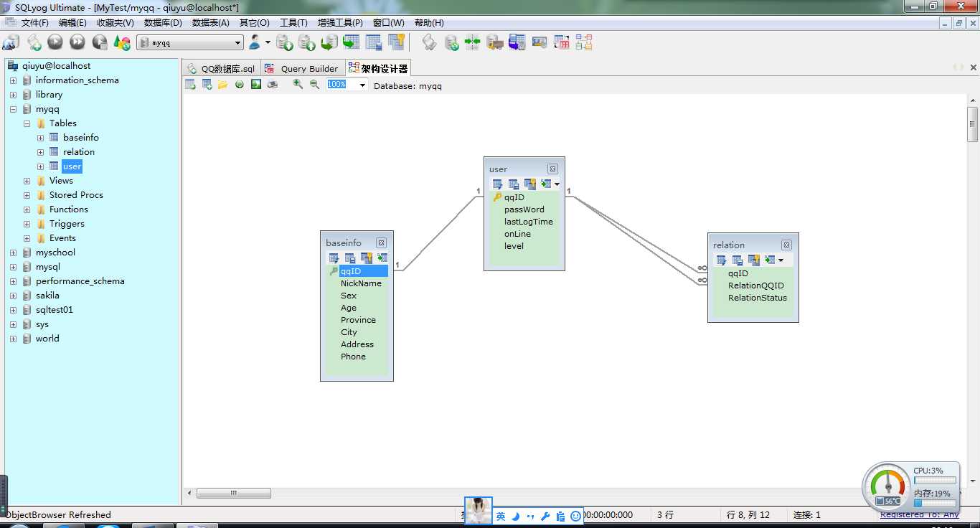
Task: Click alter table icon in baseinfo box
Action: [x=334, y=258]
